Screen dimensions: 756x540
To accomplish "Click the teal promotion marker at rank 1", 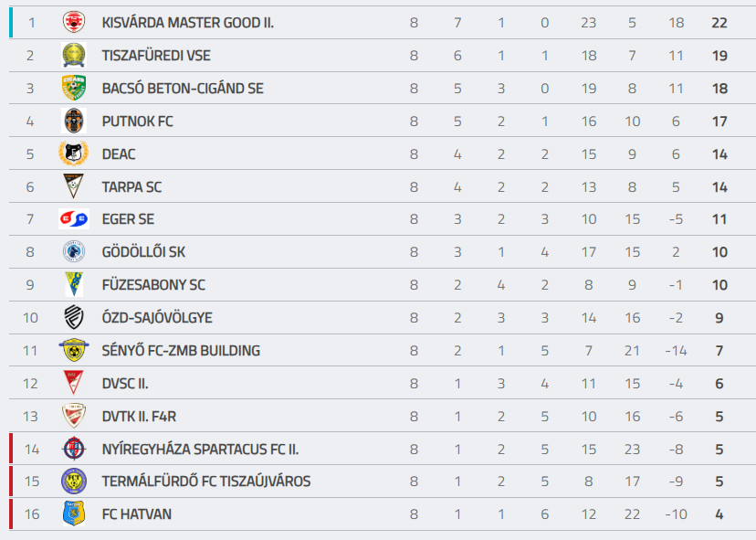I will click(11, 22).
